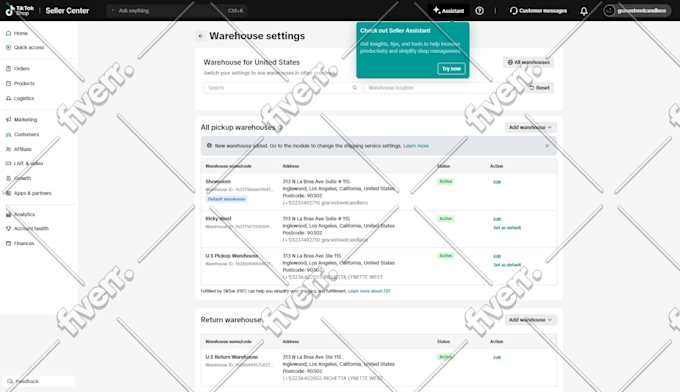The height and width of the screenshot is (392, 680).
Task: Click U.S Return Warehouse name
Action: pyautogui.click(x=232, y=357)
